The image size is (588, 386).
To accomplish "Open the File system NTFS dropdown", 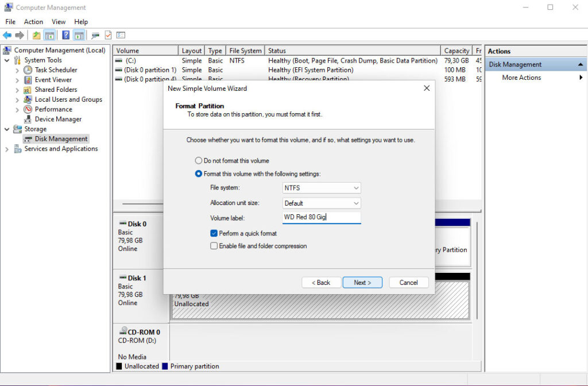I will pos(322,188).
